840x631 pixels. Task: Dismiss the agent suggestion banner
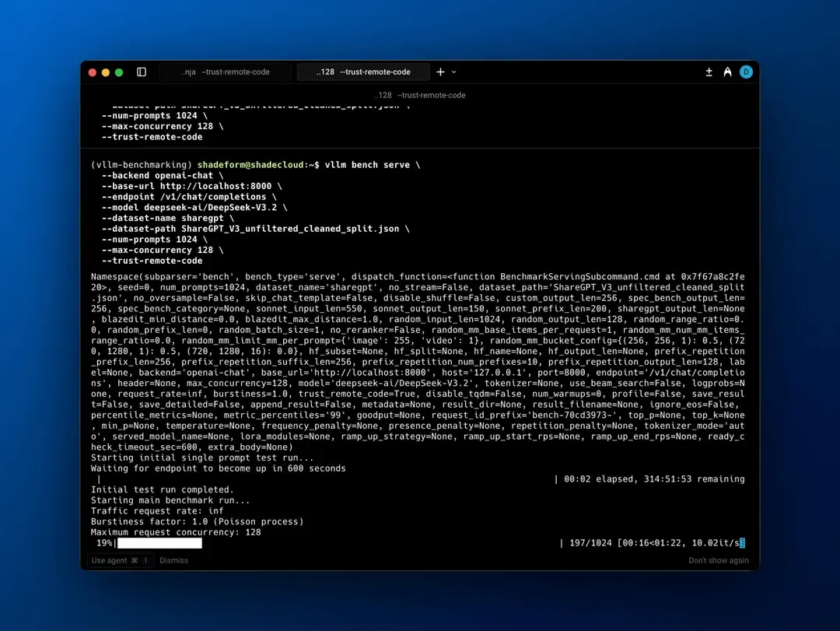click(x=173, y=560)
